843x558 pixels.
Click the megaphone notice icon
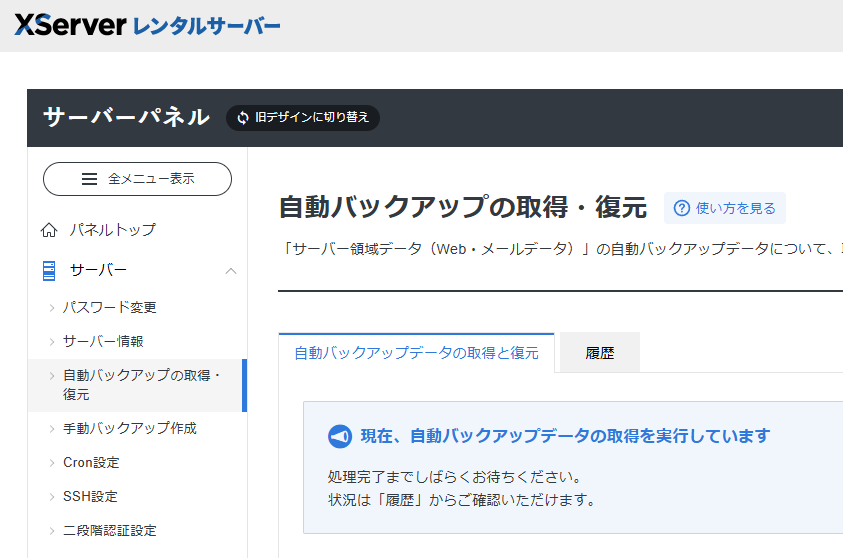pyautogui.click(x=340, y=436)
